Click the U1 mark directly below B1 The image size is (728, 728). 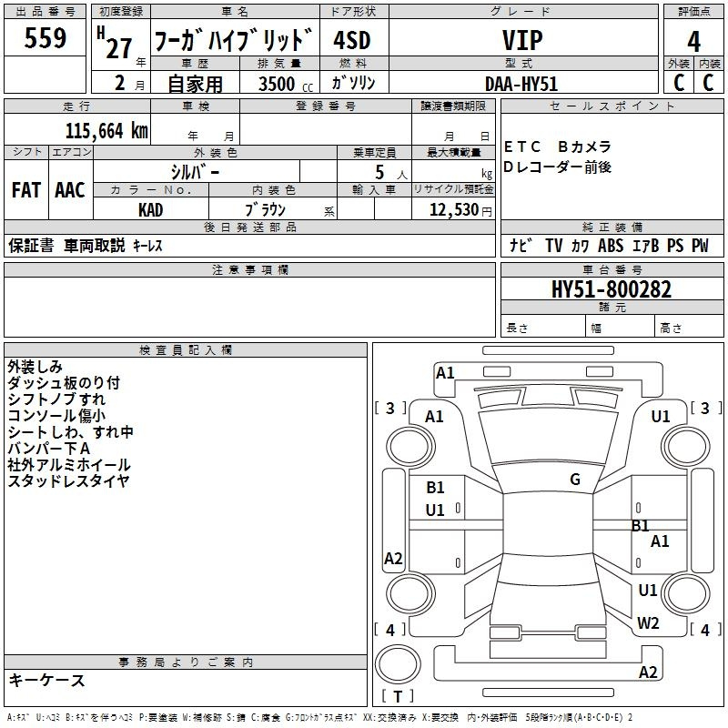(435, 511)
